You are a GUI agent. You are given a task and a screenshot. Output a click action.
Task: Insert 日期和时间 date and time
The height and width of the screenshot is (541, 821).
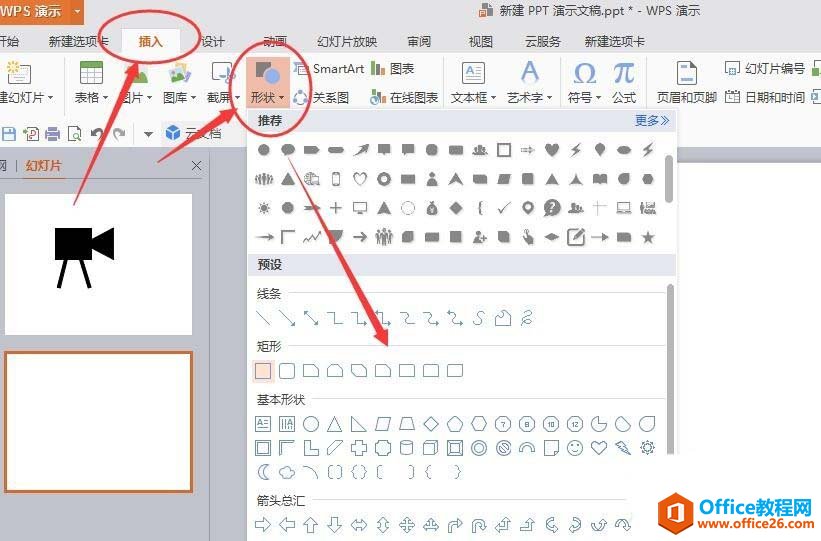click(x=764, y=97)
